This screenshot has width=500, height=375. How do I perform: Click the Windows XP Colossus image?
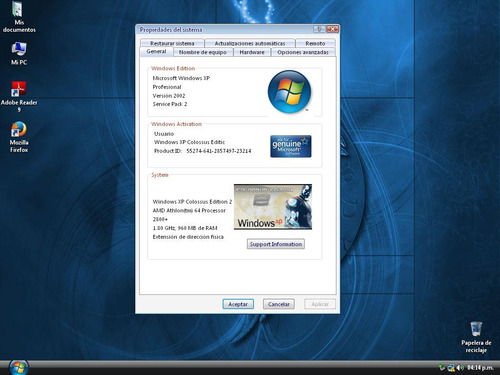point(273,207)
